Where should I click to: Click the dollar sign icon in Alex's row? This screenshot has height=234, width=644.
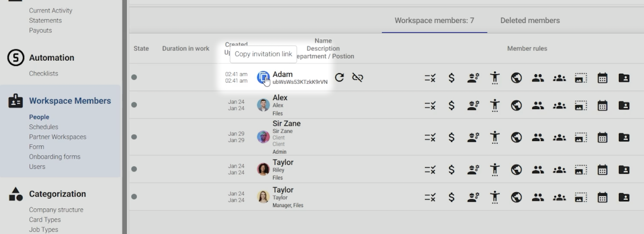pos(452,106)
